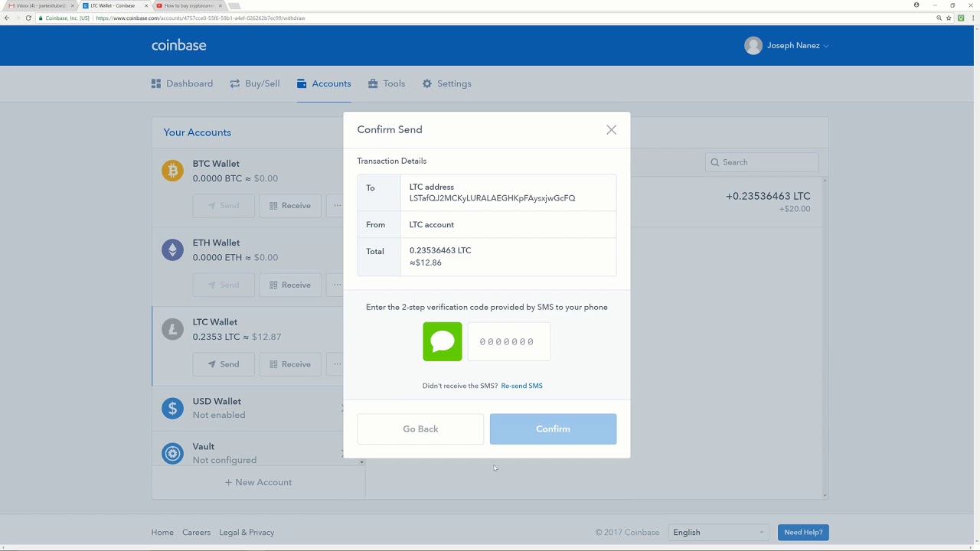Image resolution: width=980 pixels, height=551 pixels.
Task: Open the English language dropdown
Action: point(718,532)
